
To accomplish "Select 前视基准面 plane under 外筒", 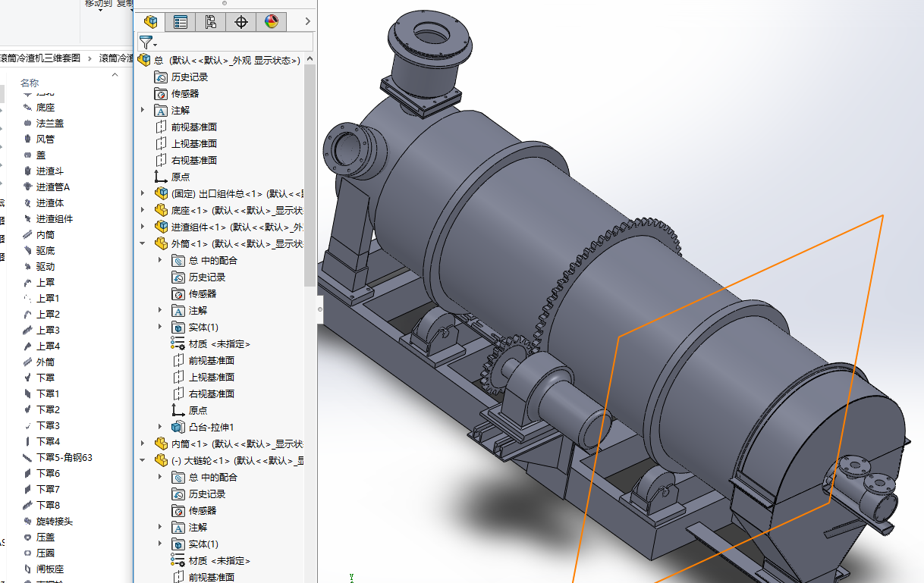I will (211, 360).
